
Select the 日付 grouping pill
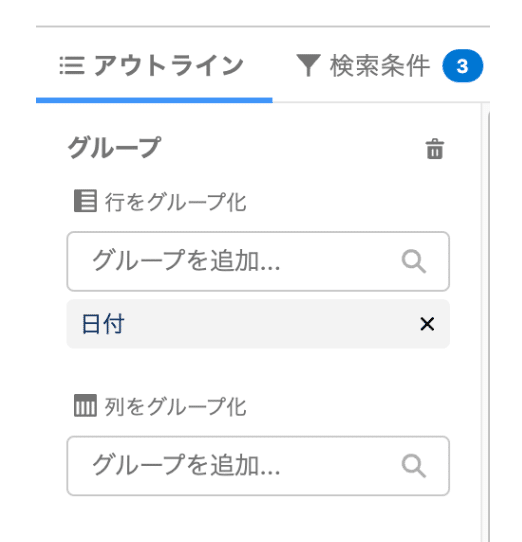(x=258, y=324)
